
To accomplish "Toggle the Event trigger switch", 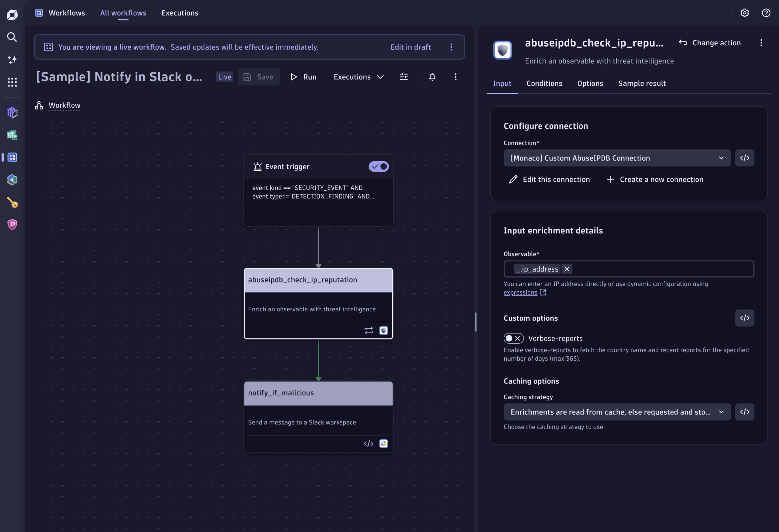I will [379, 166].
